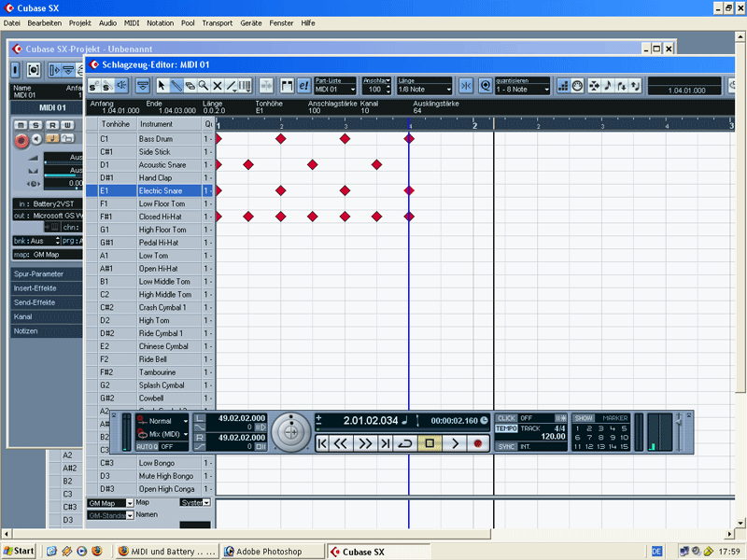Adjust transport output level slider
The height and width of the screenshot is (560, 747).
[x=679, y=432]
